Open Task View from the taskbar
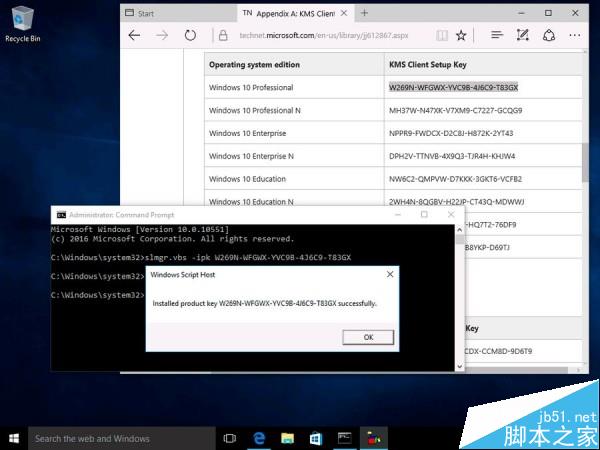 pyautogui.click(x=230, y=438)
